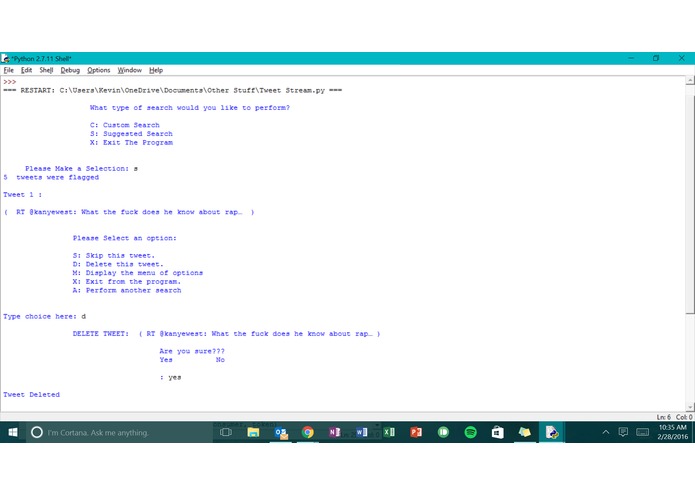This screenshot has width=695, height=494.
Task: Launch Google Chrome from taskbar
Action: pyautogui.click(x=308, y=432)
